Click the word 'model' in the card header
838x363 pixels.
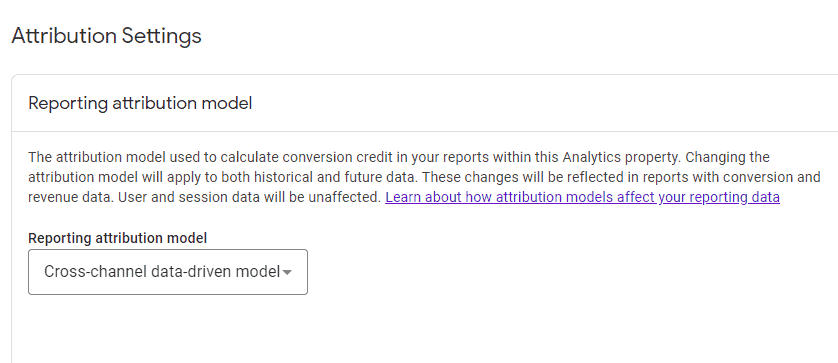click(232, 103)
